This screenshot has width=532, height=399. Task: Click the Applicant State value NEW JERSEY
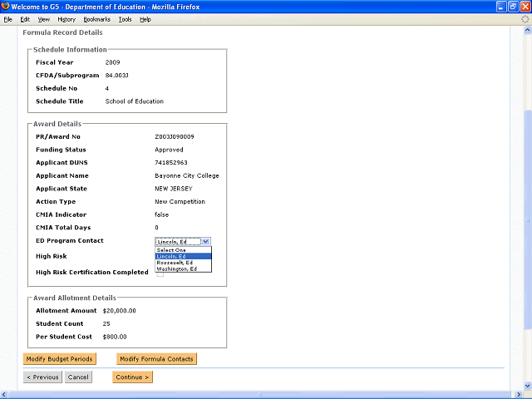coord(174,189)
